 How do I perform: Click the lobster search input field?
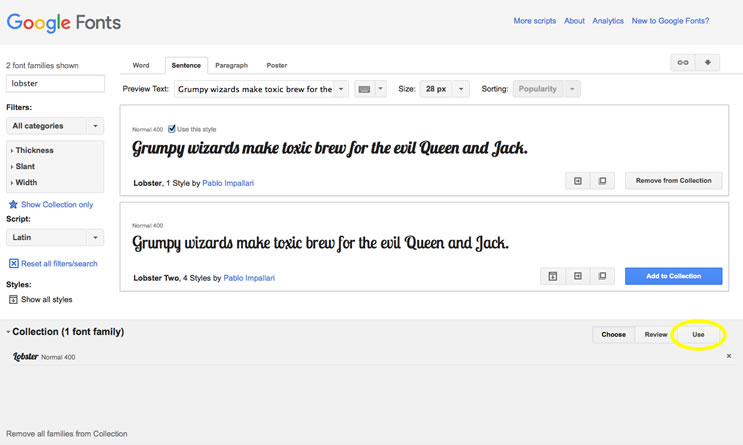pos(55,84)
